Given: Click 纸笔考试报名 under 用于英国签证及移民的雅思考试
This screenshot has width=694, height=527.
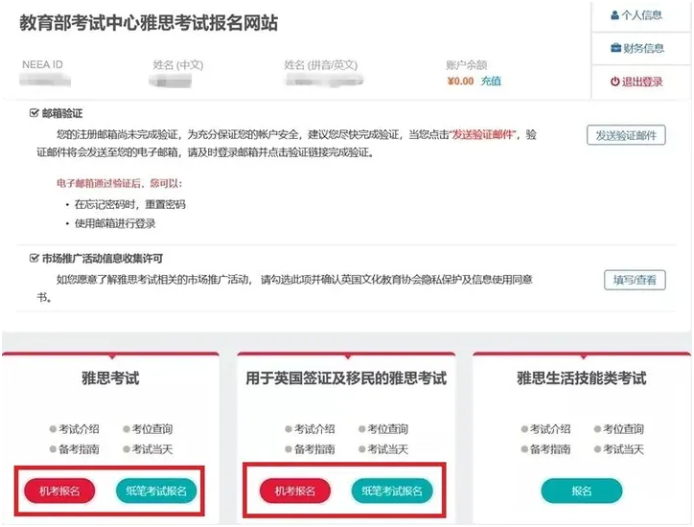Looking at the screenshot, I should pos(392,491).
